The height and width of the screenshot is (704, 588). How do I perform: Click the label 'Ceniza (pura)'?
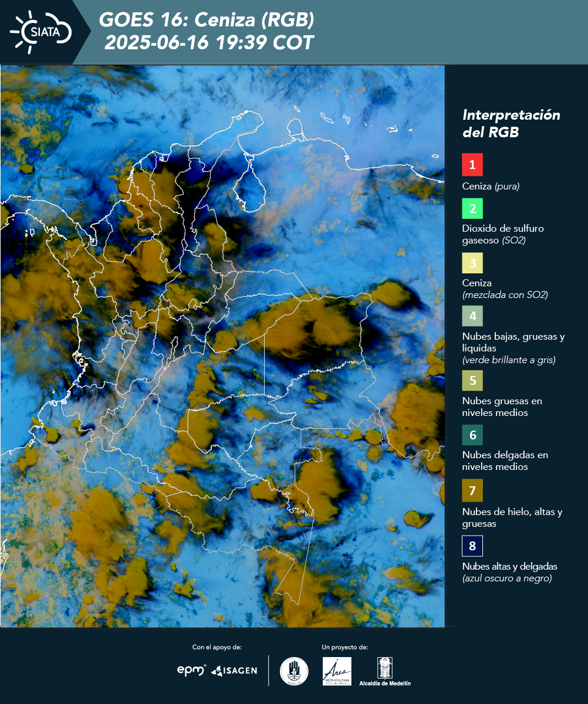coord(491,187)
